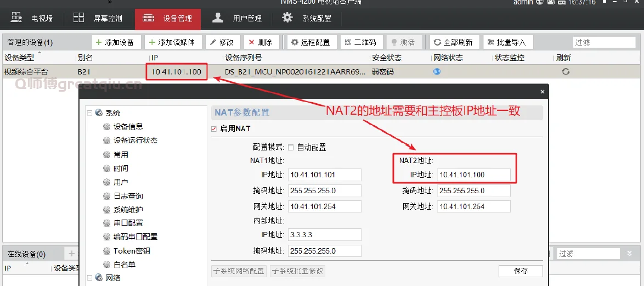Select 设备运行状态 in the tree
This screenshot has width=644, height=286.
point(135,141)
